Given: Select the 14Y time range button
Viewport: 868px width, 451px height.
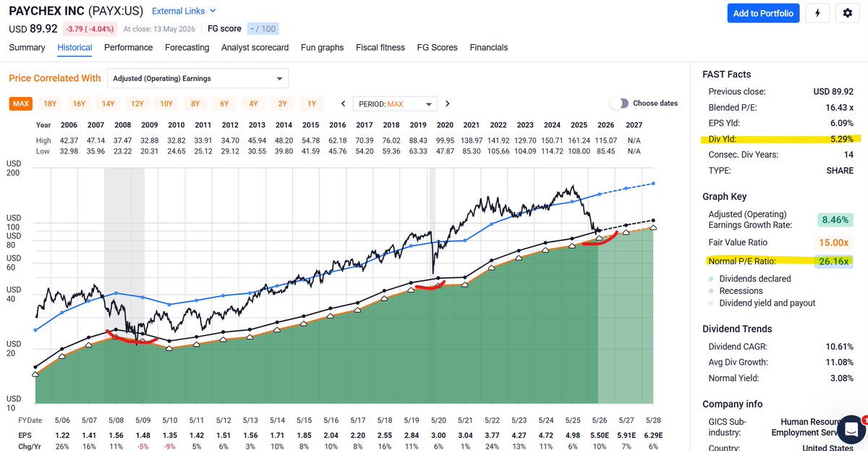Looking at the screenshot, I should (108, 104).
